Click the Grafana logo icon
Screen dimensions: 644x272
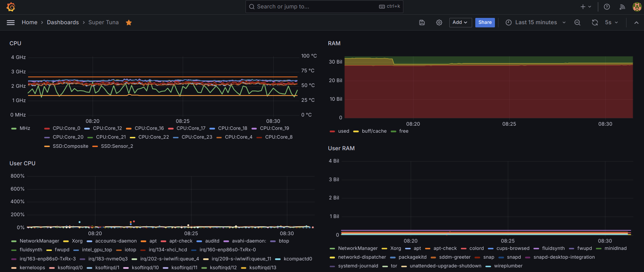coord(11,7)
